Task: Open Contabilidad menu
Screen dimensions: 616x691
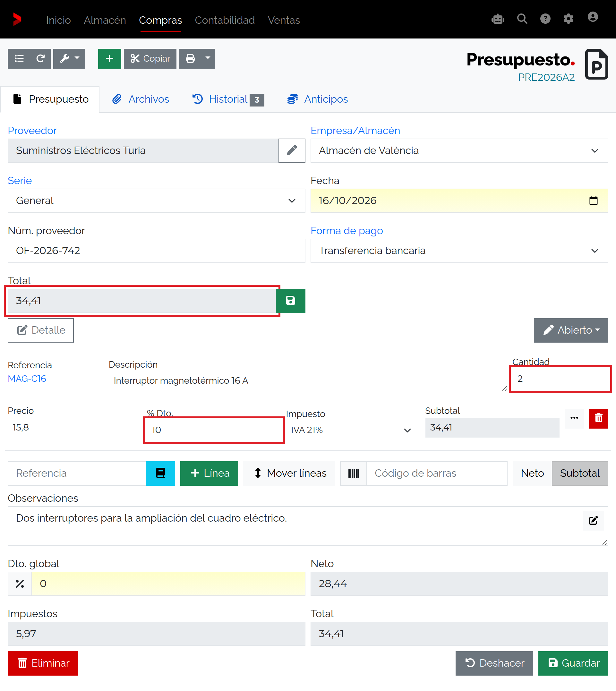Action: [x=225, y=20]
